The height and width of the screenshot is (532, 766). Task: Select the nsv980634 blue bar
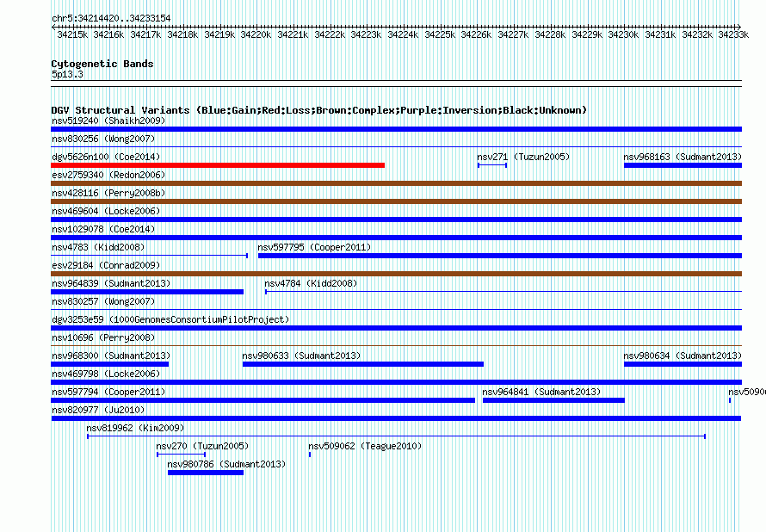pyautogui.click(x=683, y=364)
